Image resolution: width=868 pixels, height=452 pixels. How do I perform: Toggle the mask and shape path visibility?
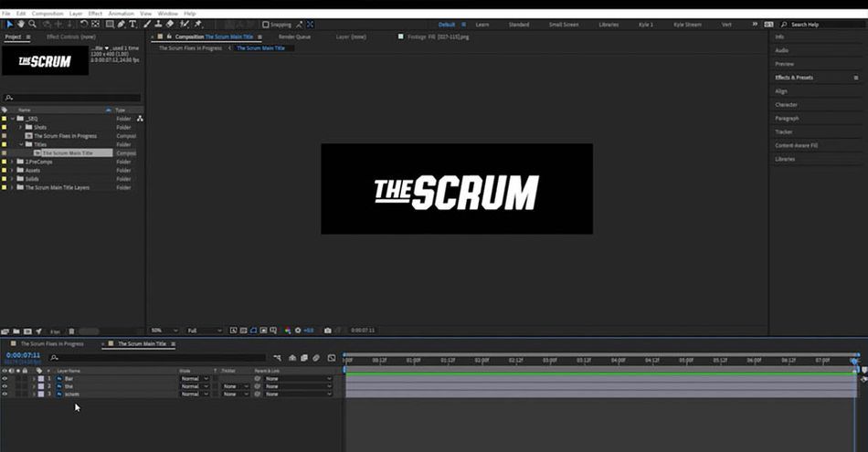tap(253, 331)
